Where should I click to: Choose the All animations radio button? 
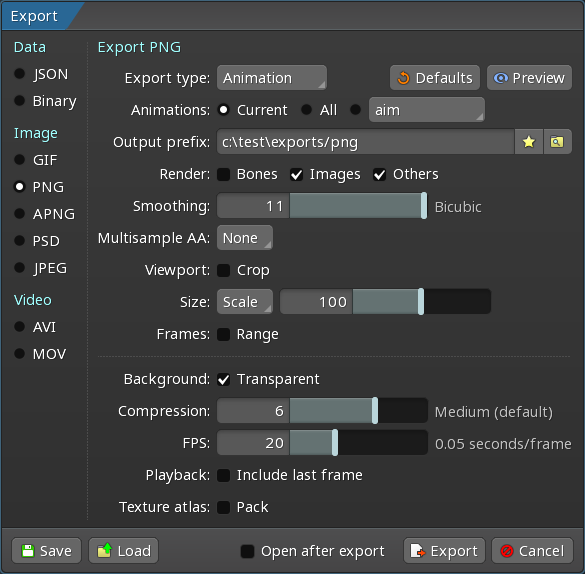click(x=306, y=110)
